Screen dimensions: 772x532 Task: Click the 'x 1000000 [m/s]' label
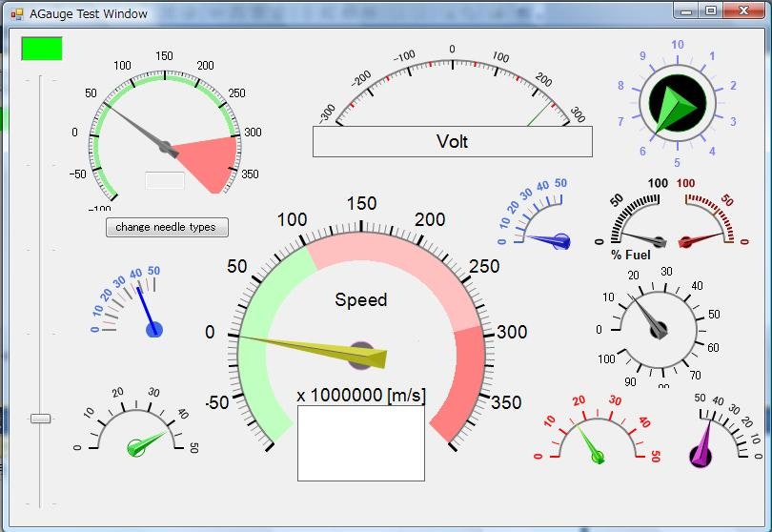[x=361, y=395]
